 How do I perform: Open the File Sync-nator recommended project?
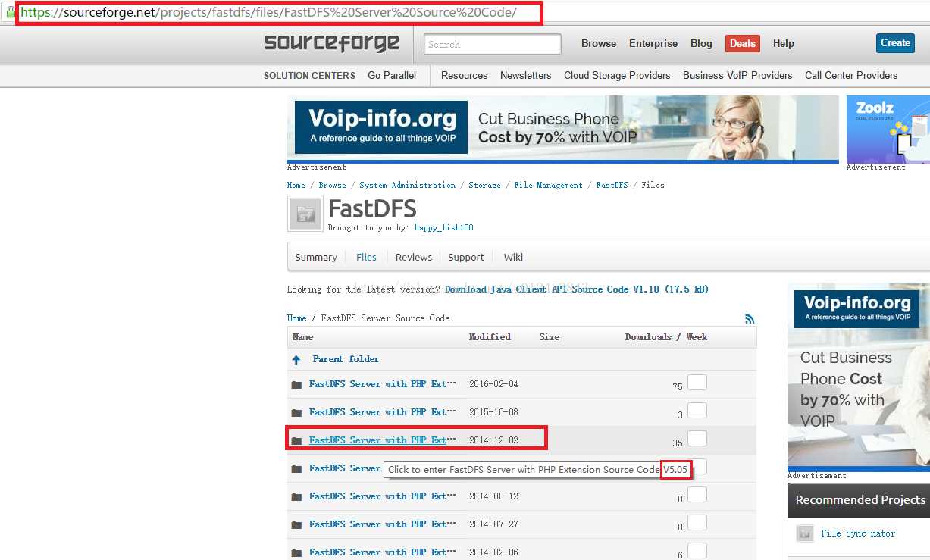click(x=858, y=533)
